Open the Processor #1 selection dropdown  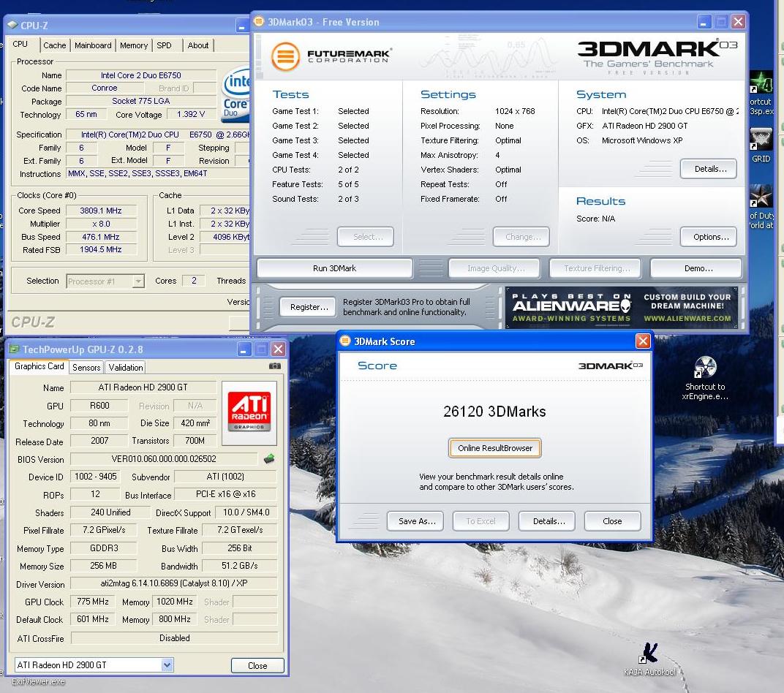[138, 281]
